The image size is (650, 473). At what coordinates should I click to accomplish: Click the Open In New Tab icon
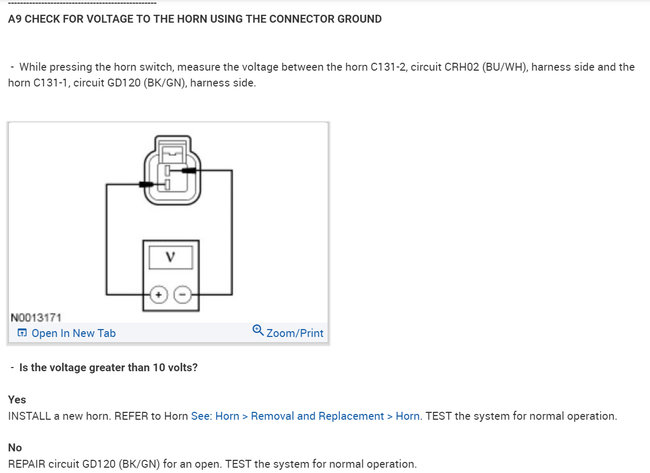(x=22, y=333)
